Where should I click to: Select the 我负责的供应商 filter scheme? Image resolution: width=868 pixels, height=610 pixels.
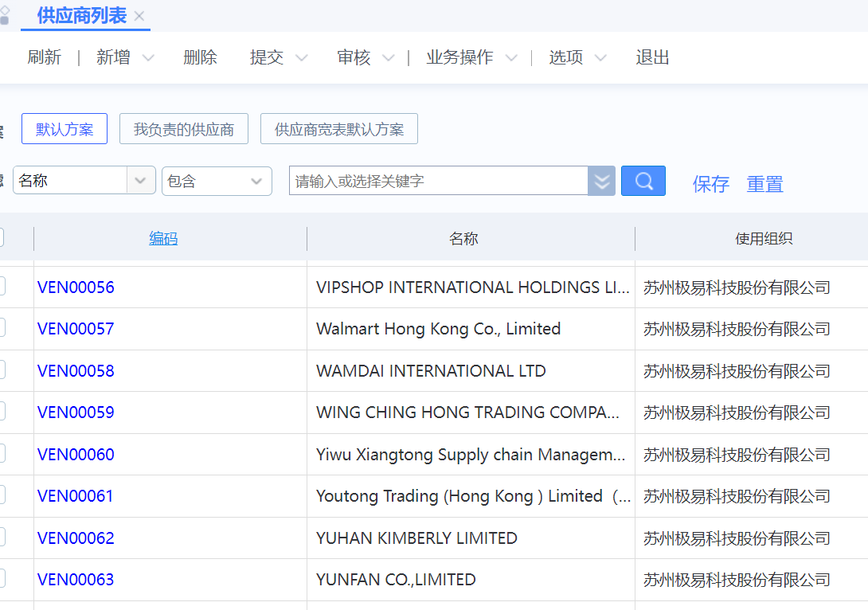coord(184,129)
